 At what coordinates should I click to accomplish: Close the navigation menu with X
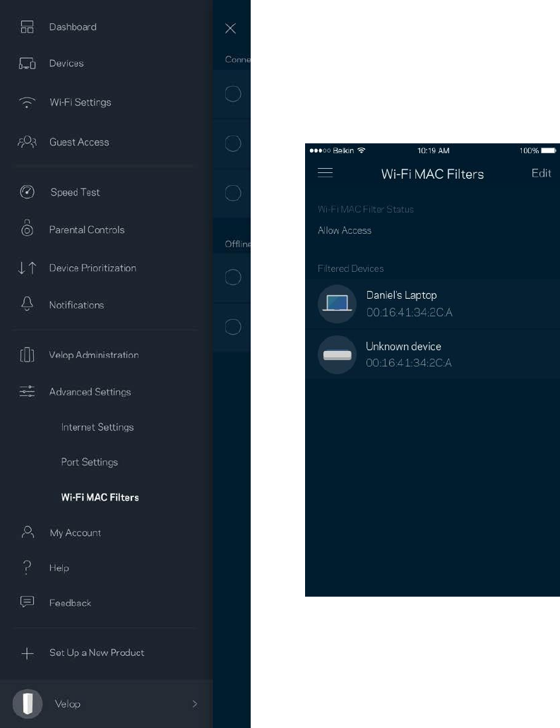(x=230, y=28)
